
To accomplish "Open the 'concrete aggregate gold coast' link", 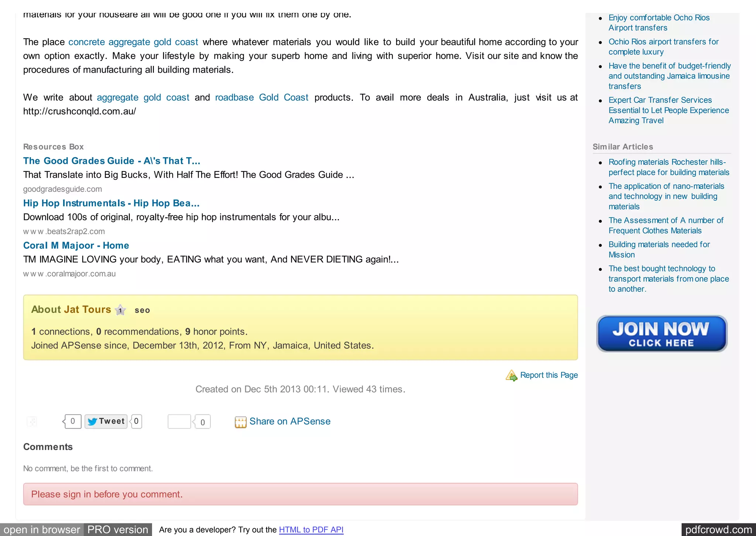I will pyautogui.click(x=133, y=42).
